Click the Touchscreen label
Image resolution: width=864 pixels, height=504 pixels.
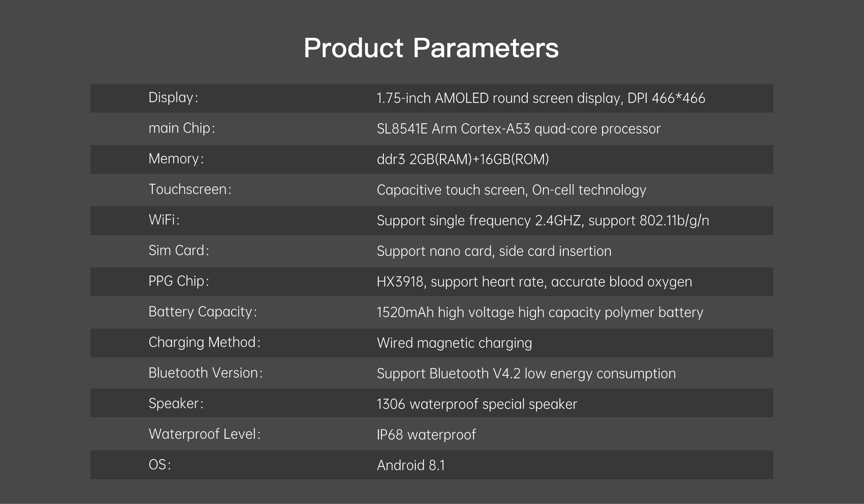click(190, 189)
